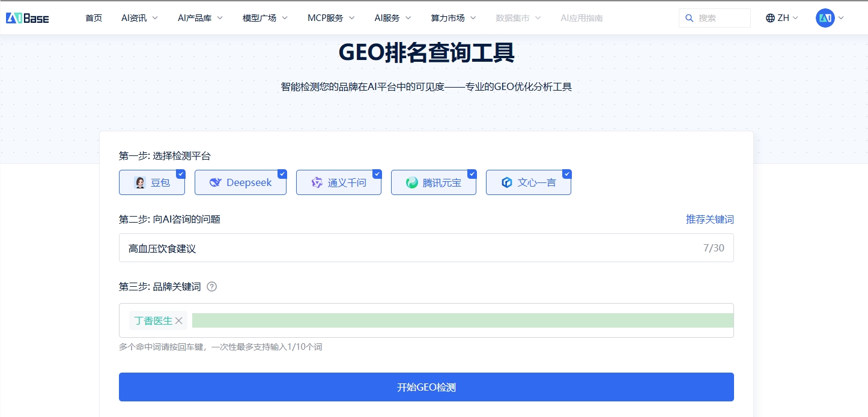Image resolution: width=868 pixels, height=417 pixels.
Task: Open the AI应用指南 navigation item
Action: tap(581, 18)
